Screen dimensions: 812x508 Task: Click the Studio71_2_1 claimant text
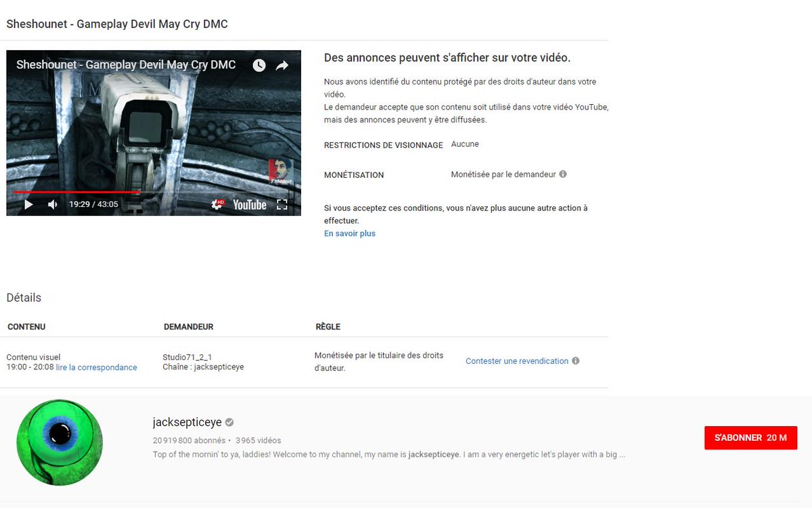click(x=187, y=357)
